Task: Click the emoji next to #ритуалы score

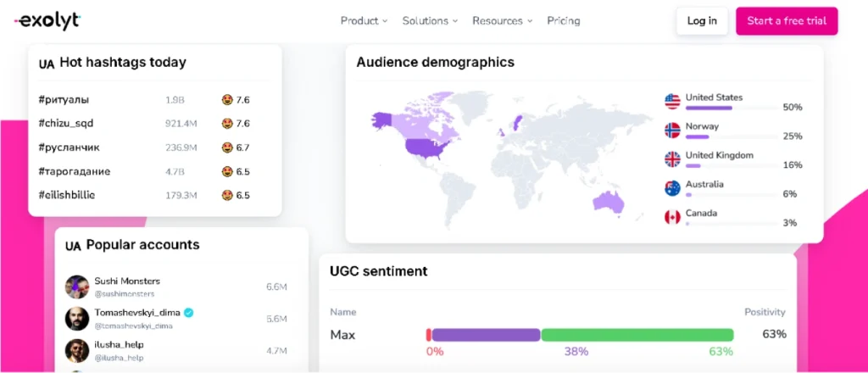Action: point(227,100)
